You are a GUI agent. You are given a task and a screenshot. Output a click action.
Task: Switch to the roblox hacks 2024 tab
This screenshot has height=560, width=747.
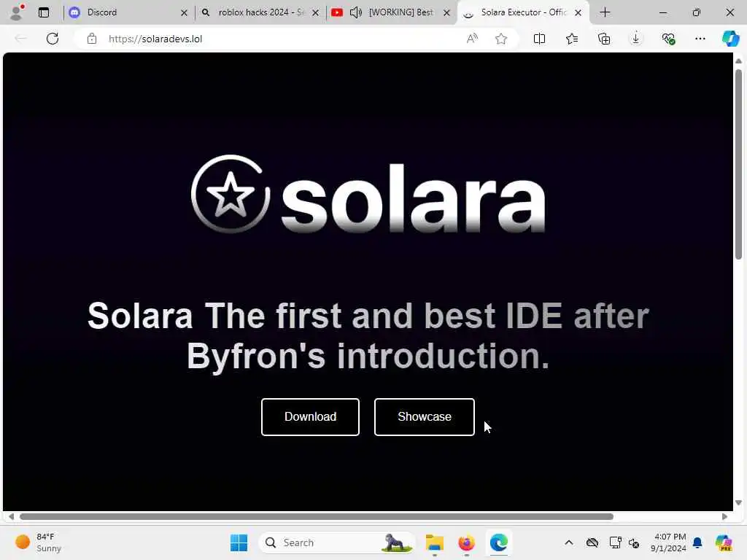coord(261,12)
